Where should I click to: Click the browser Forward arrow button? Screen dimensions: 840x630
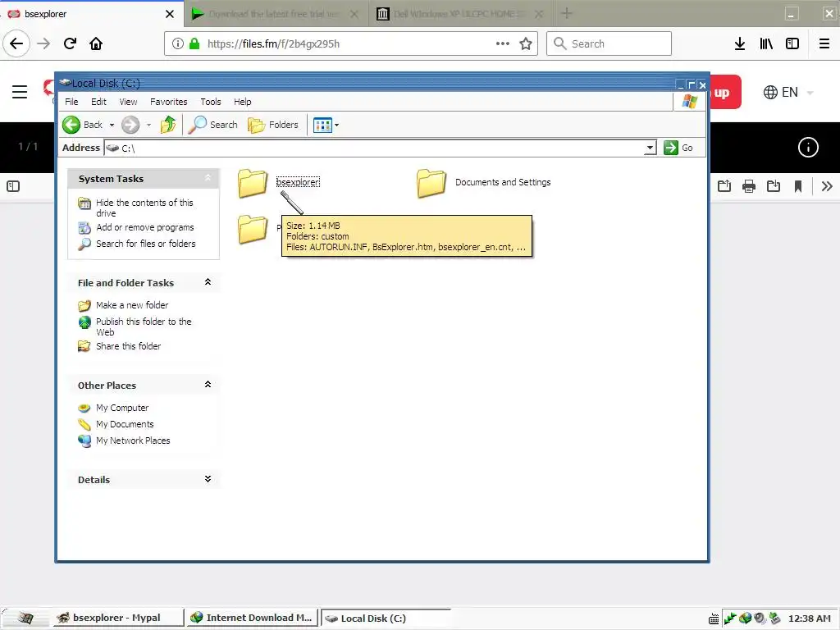point(43,43)
